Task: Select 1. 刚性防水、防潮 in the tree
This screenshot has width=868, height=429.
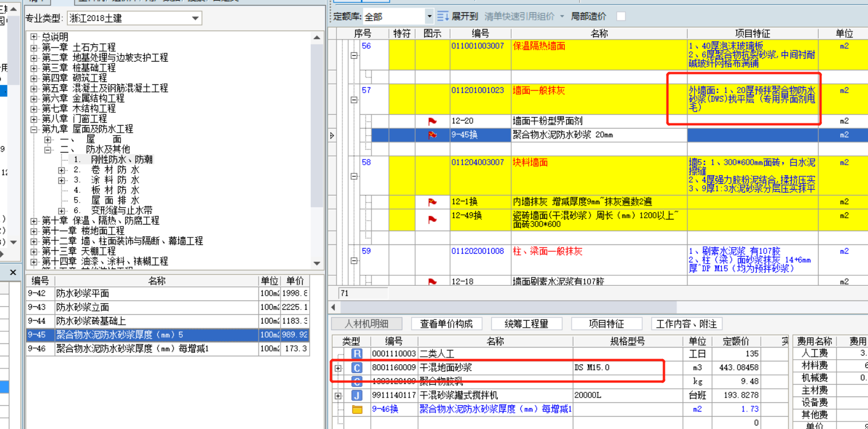Action: pos(112,159)
